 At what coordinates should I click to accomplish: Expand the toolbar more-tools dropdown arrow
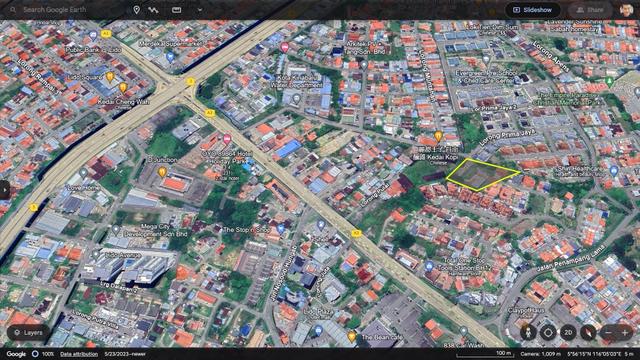pos(200,10)
